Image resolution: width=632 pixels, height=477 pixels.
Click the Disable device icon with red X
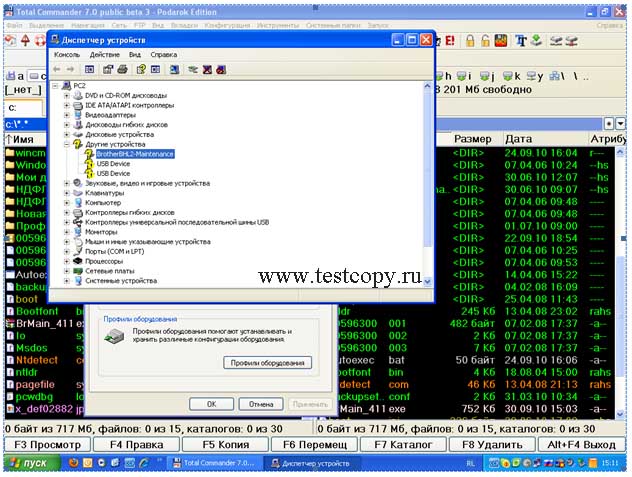pos(207,69)
